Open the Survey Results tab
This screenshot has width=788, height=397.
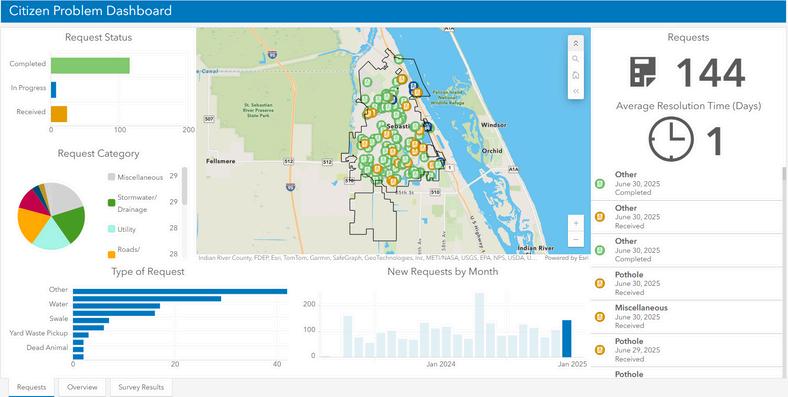(x=141, y=387)
